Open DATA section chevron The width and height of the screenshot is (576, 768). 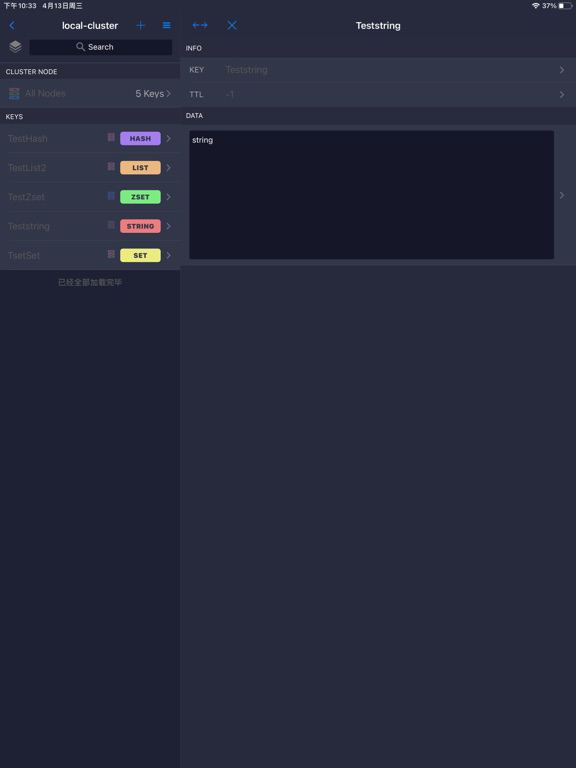562,195
